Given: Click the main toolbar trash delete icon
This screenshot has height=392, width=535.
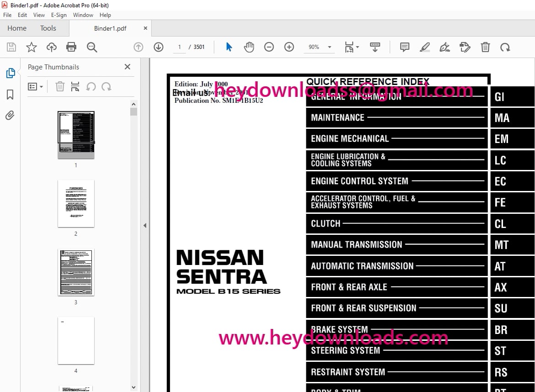Looking at the screenshot, I should [x=485, y=47].
